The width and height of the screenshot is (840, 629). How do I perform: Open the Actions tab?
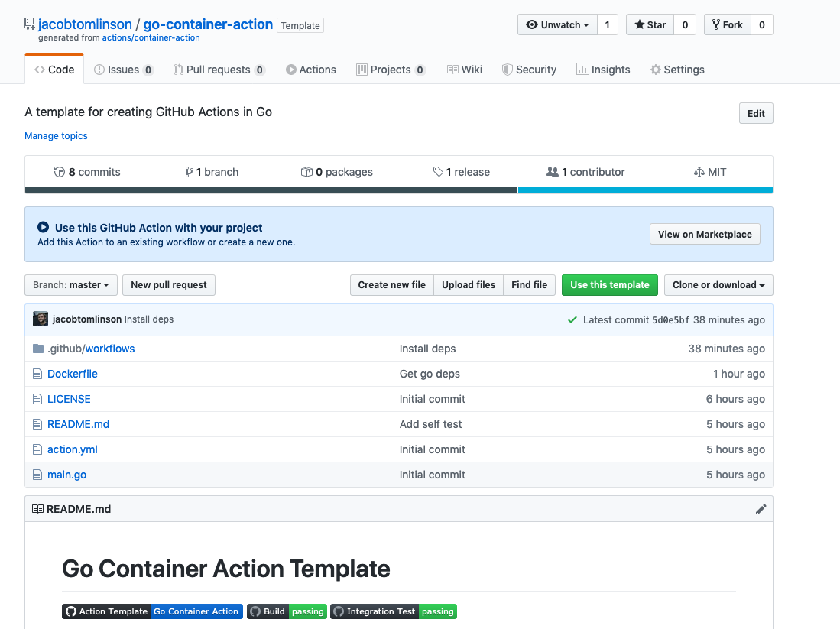click(x=311, y=70)
